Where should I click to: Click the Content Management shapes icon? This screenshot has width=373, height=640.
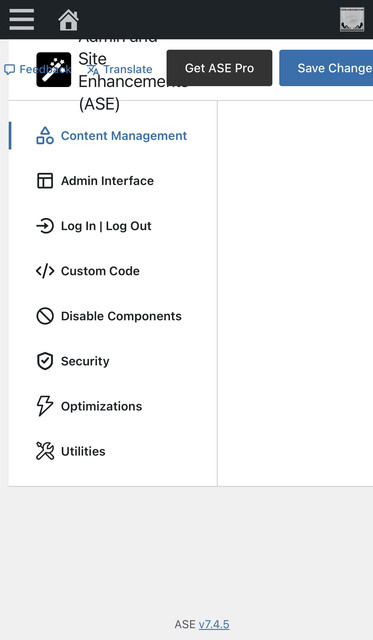(45, 136)
